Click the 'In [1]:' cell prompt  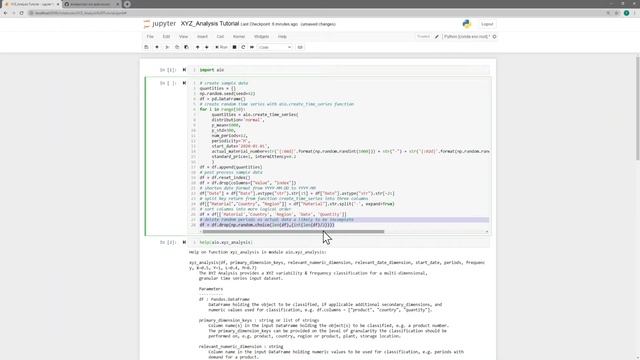168,70
